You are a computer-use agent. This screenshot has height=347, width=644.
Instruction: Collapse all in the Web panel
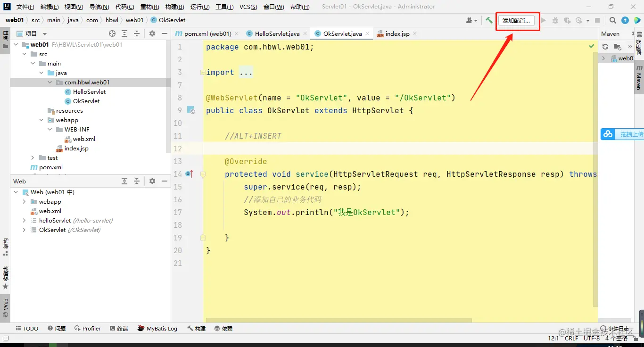[137, 181]
